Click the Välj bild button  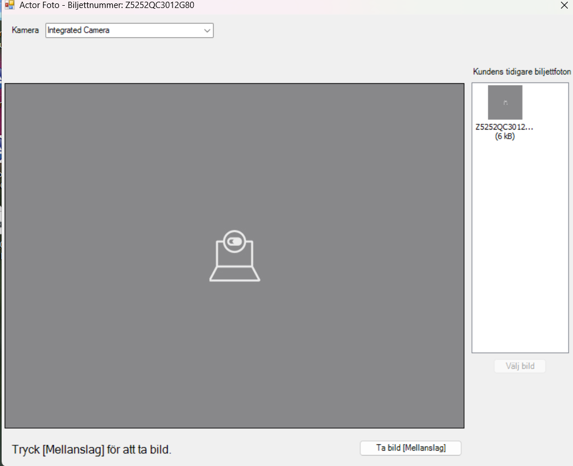click(520, 366)
